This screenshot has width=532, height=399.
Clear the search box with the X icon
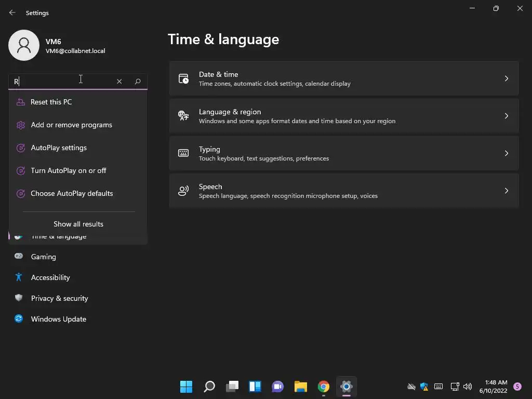coord(119,82)
